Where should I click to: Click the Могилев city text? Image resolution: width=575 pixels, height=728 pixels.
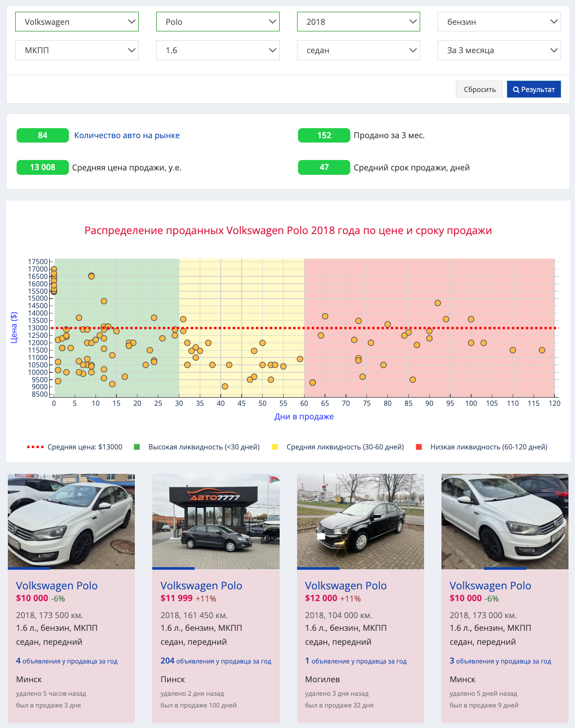[322, 679]
